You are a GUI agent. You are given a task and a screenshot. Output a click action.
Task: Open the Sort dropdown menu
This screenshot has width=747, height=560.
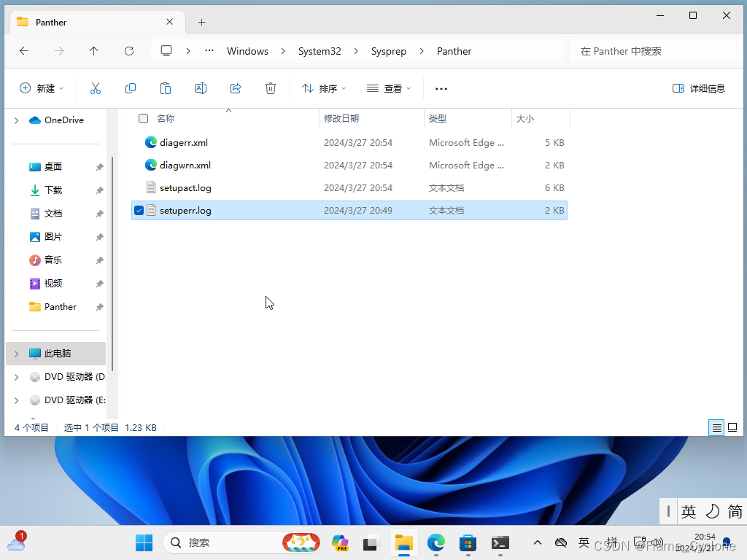click(x=324, y=88)
